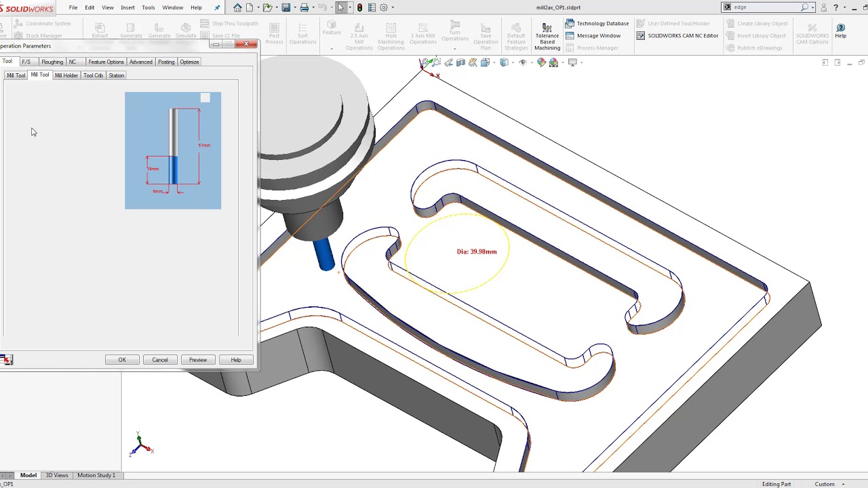Launch SOLIDWORKS CAM NC Editor
The width and height of the screenshot is (868, 488).
[x=677, y=36]
